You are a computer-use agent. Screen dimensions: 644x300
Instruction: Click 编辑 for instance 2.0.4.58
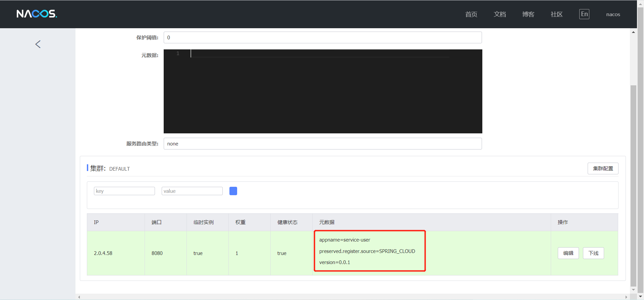point(568,253)
